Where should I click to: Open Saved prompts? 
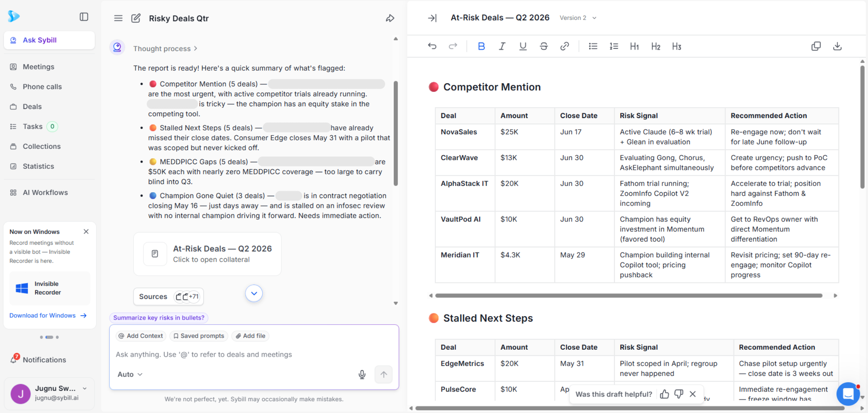199,336
